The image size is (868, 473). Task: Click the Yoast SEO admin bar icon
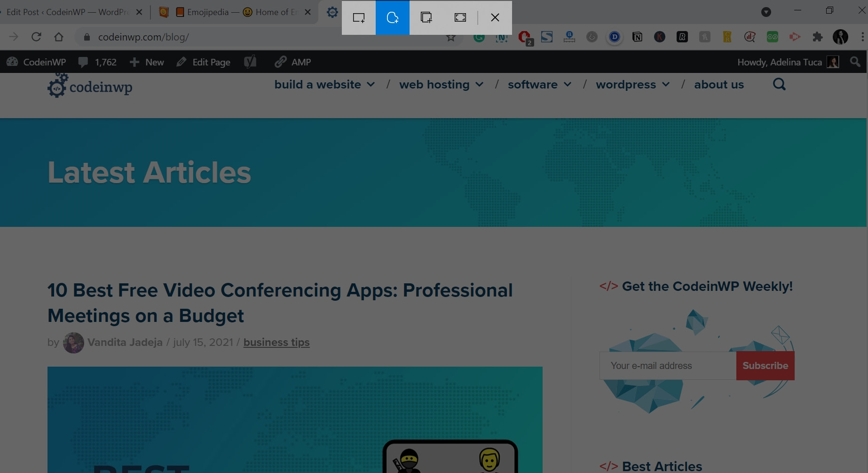click(x=250, y=62)
